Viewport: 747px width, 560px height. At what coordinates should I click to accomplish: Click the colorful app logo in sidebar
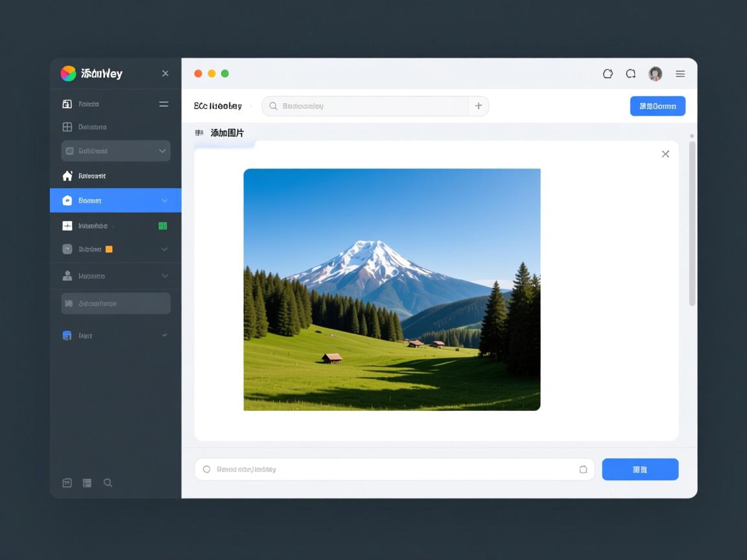[x=68, y=73]
